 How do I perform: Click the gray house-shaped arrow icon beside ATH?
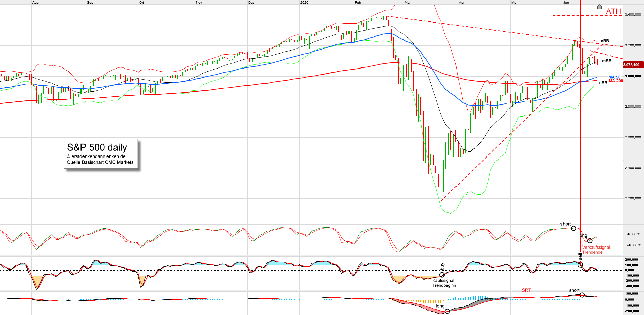point(599,7)
